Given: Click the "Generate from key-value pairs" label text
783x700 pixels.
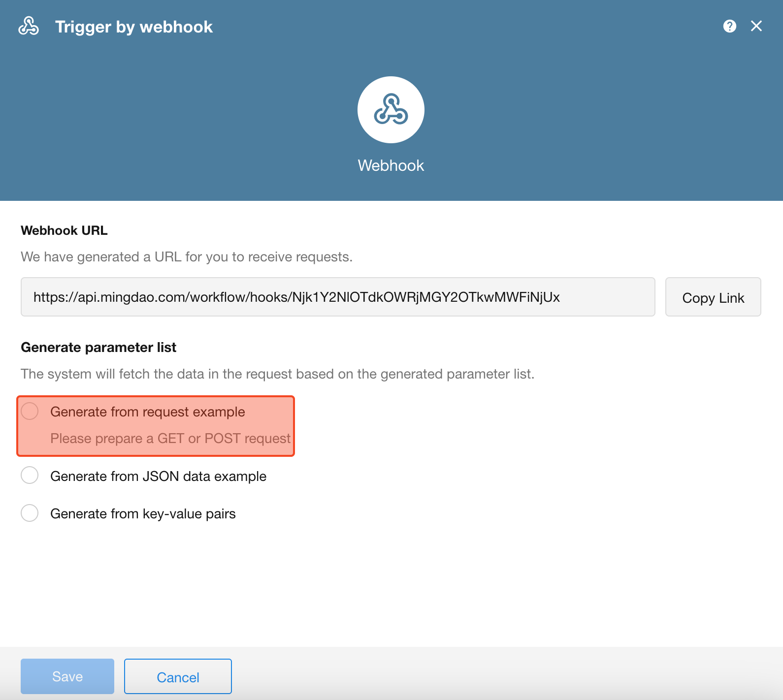Looking at the screenshot, I should point(143,514).
